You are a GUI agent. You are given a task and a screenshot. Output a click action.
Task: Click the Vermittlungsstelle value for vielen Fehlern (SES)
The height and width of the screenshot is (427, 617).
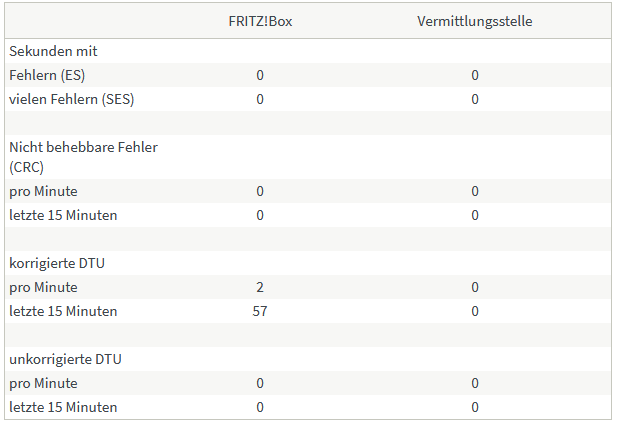[x=475, y=99]
